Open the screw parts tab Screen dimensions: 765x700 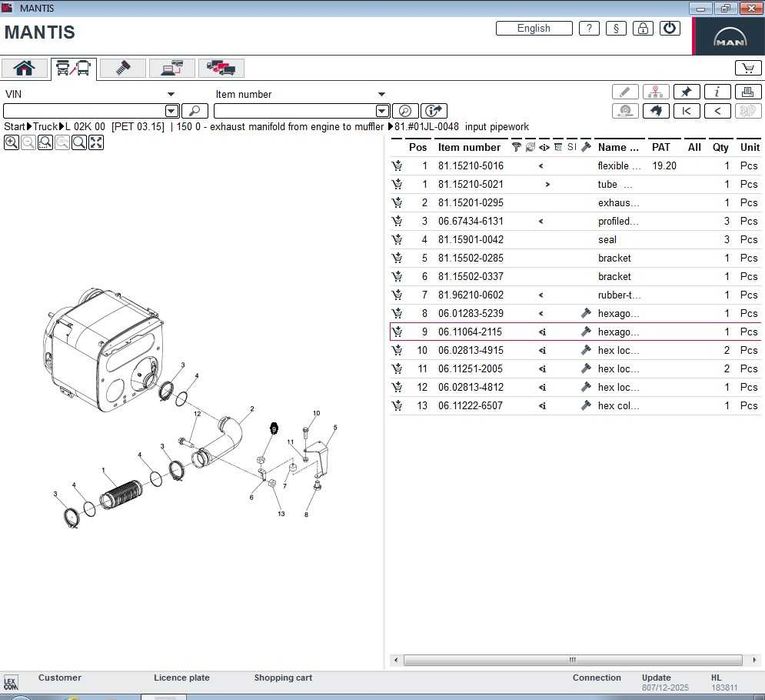click(x=122, y=68)
